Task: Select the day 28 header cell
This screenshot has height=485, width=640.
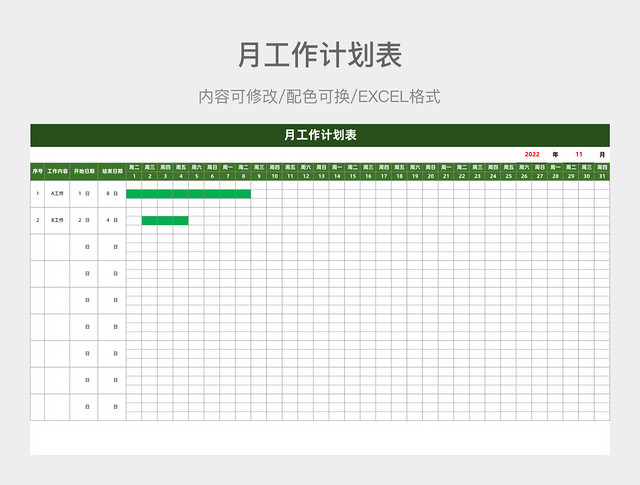Action: click(x=556, y=176)
